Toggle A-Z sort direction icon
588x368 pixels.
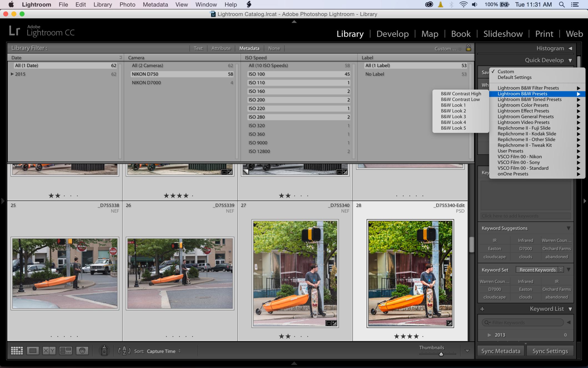(124, 351)
